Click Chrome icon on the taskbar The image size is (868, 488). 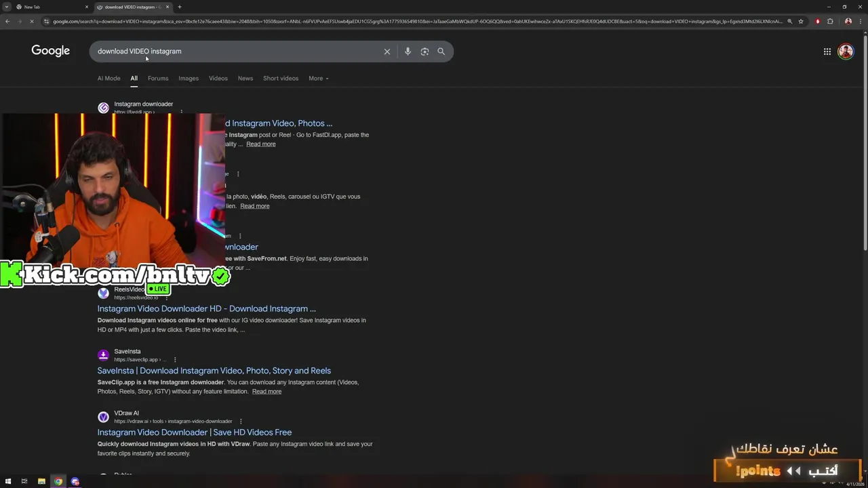tap(58, 482)
